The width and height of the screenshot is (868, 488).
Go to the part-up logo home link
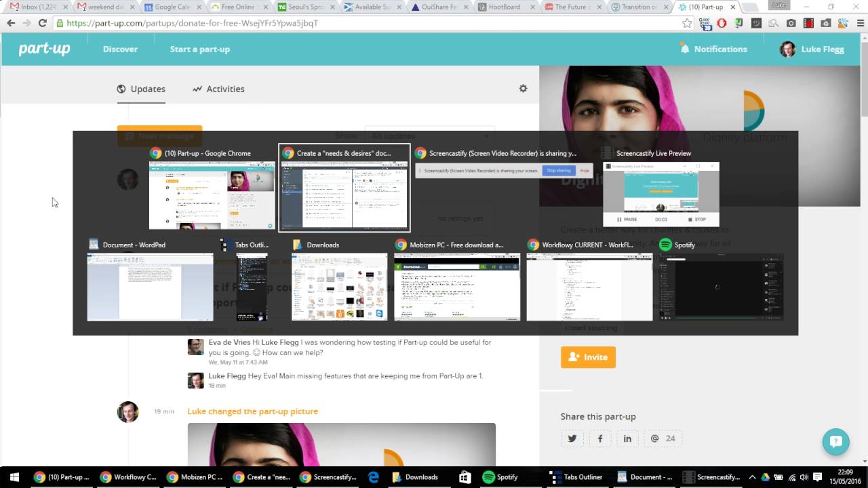44,49
